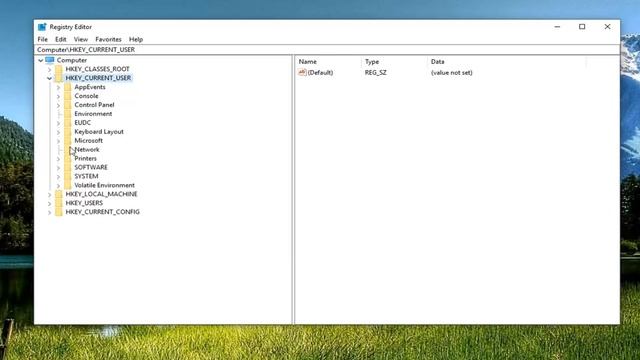Expand the Keyboard Layout key arrow
Screen dimensions: 640x360
coord(58,132)
